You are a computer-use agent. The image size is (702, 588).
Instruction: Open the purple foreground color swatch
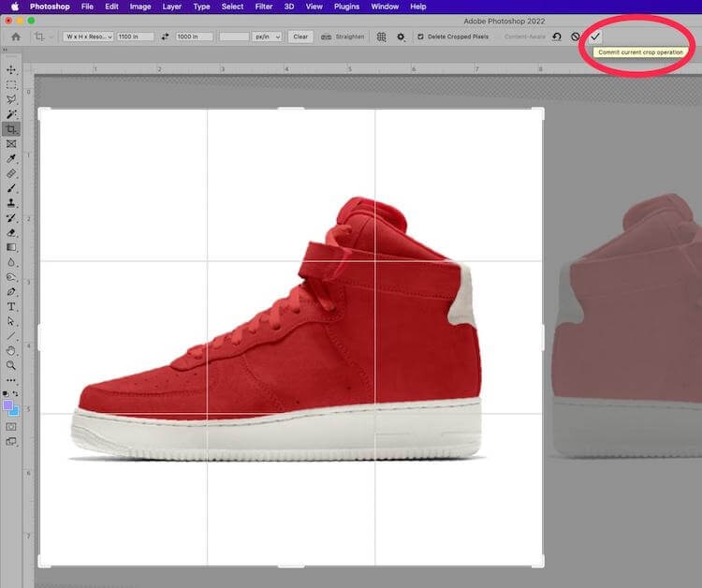pos(8,406)
